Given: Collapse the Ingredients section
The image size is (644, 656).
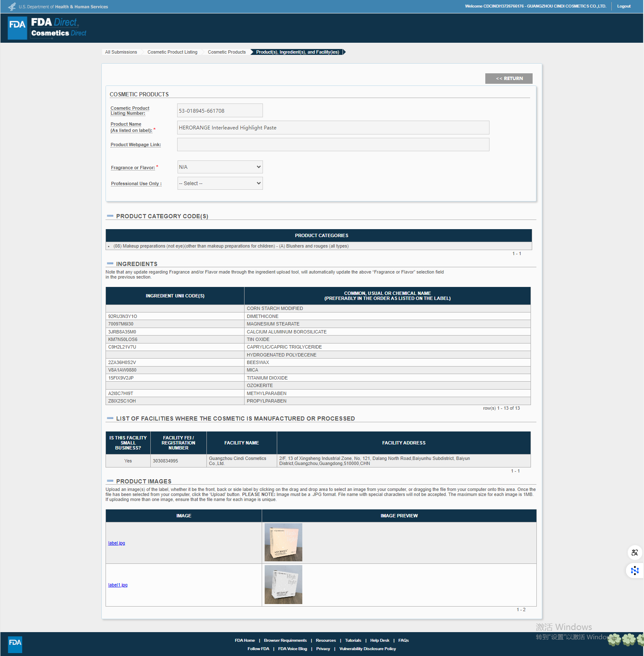Looking at the screenshot, I should (x=110, y=263).
